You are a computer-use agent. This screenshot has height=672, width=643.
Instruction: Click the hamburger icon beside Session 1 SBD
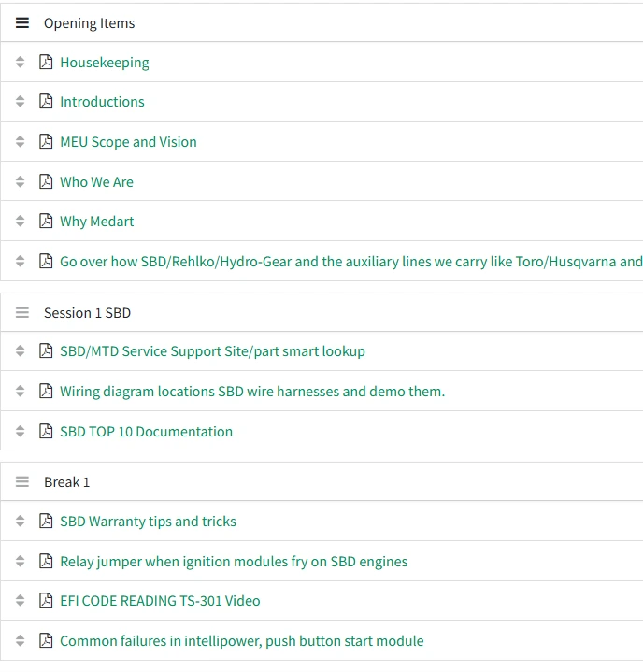tap(22, 312)
